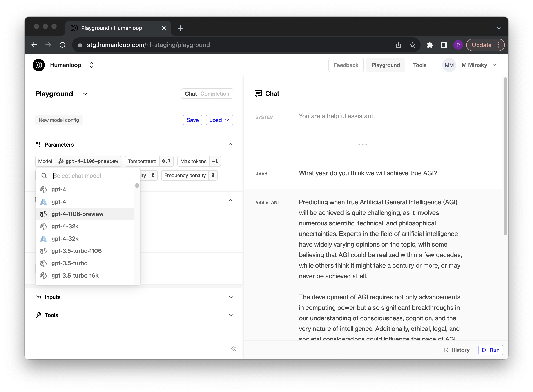Click the Tools wrench icon
Image resolution: width=533 pixels, height=392 pixels.
pos(38,315)
